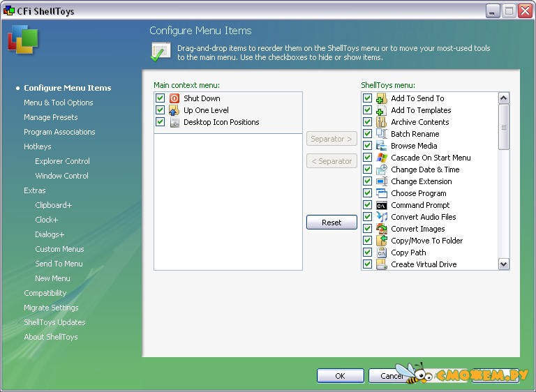Uncheck the Up One Level checkbox
This screenshot has height=392, width=536.
coord(160,110)
